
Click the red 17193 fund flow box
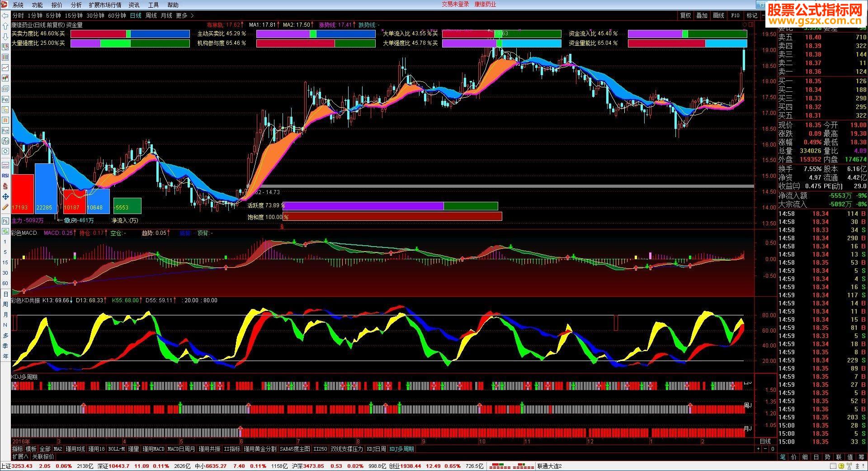pyautogui.click(x=23, y=194)
